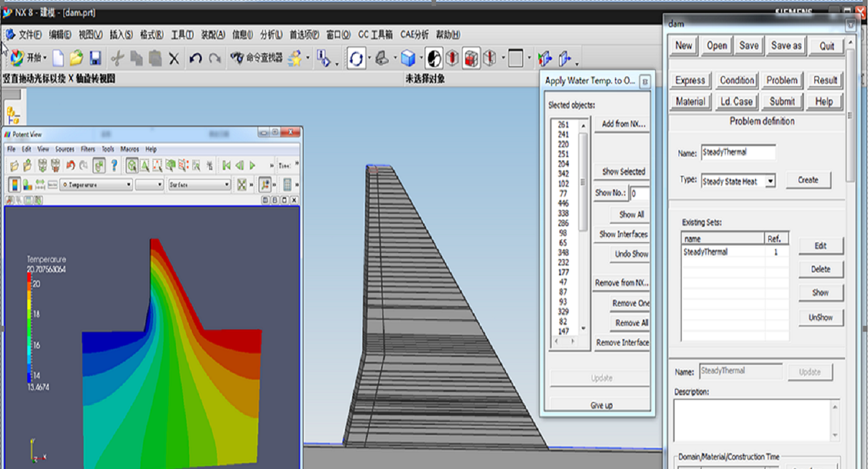Open the CAE分析 menu in NX
The height and width of the screenshot is (469, 868).
(x=414, y=35)
